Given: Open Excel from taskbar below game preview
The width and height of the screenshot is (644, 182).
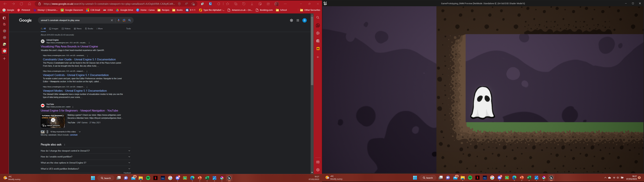Looking at the screenshot, I should point(529,178).
